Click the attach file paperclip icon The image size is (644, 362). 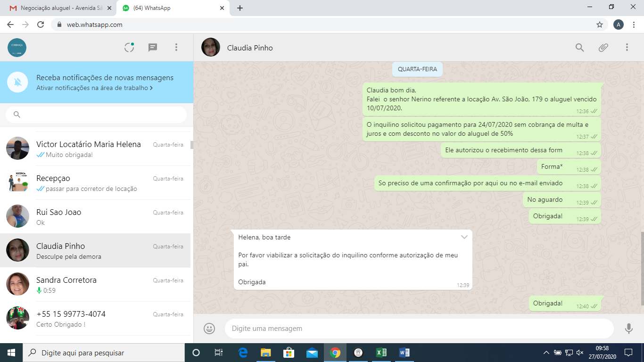603,47
